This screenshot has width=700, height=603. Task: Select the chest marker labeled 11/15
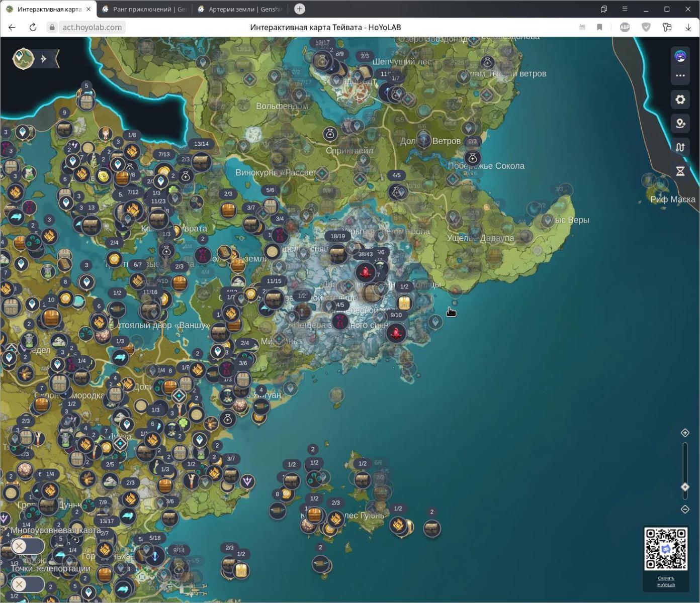coord(274,299)
